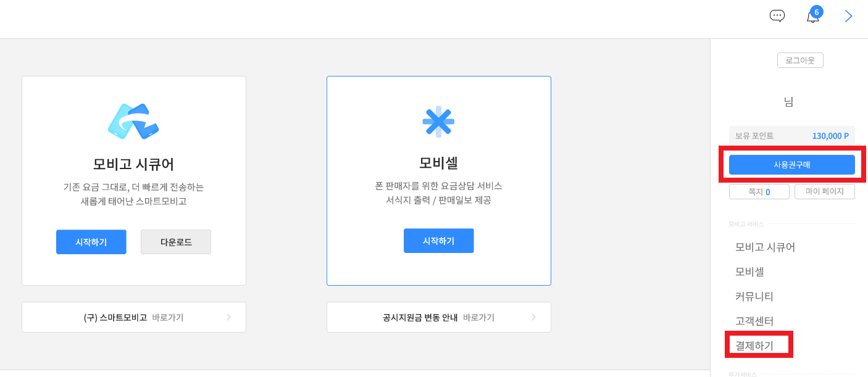Viewport: 868px width, 377px height.
Task: Open the notifications bell with 6 badge
Action: [x=814, y=15]
